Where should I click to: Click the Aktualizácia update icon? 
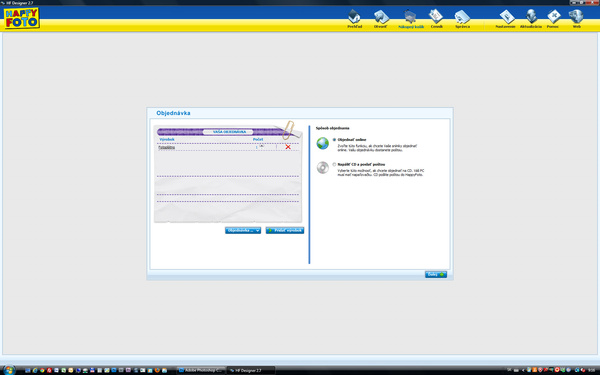[531, 19]
